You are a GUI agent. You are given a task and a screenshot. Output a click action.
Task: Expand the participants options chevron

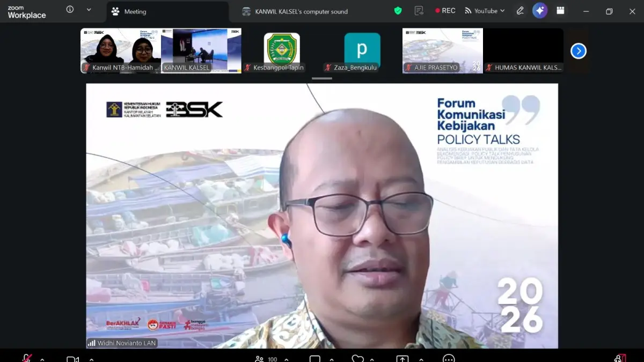(x=286, y=359)
